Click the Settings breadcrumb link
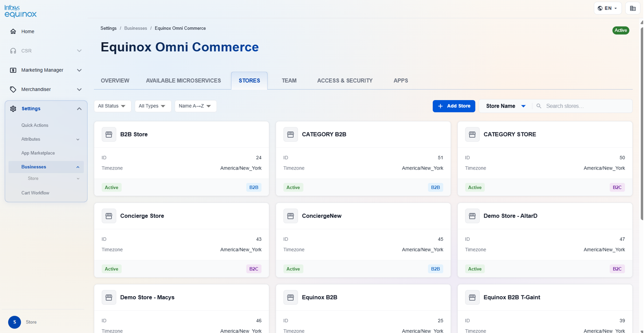The width and height of the screenshot is (644, 333). click(108, 29)
